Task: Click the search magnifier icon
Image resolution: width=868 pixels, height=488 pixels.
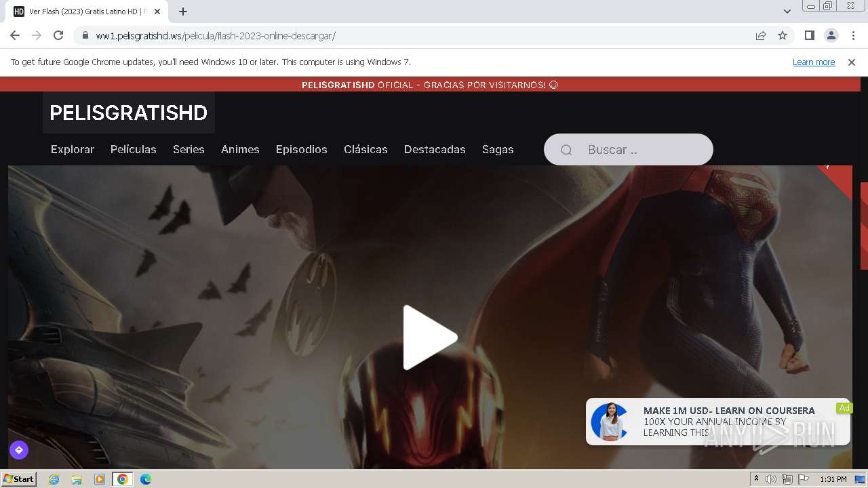Action: click(x=566, y=150)
